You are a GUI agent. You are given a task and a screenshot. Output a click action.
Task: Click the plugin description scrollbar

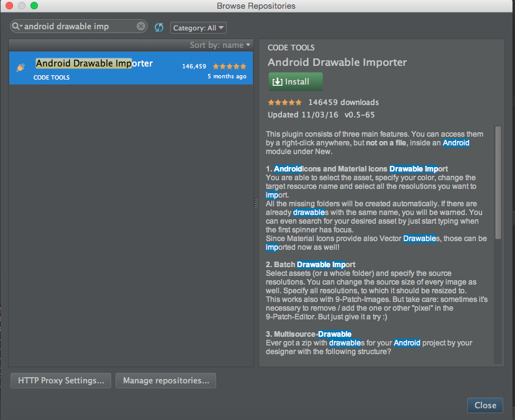pyautogui.click(x=498, y=186)
